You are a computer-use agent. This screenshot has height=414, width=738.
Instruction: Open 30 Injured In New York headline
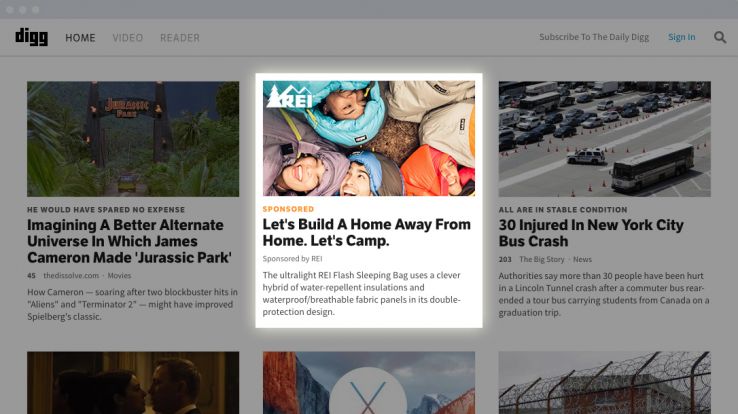tap(591, 233)
